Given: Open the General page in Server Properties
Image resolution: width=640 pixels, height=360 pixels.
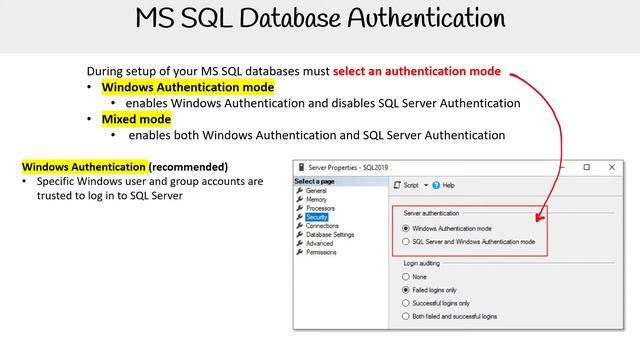Looking at the screenshot, I should pos(316,191).
